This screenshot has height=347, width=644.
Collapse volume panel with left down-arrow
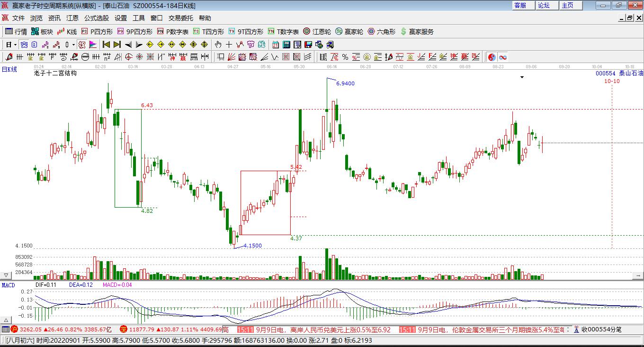pos(6,275)
